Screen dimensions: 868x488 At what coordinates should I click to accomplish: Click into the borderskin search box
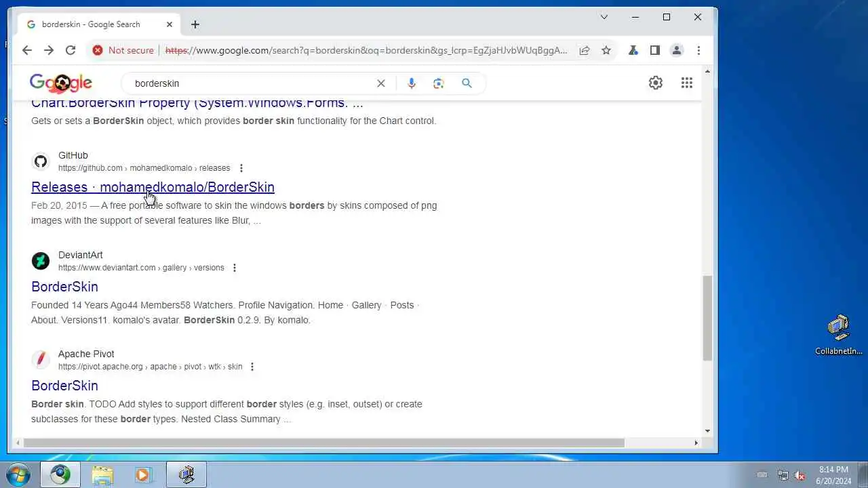tap(251, 83)
